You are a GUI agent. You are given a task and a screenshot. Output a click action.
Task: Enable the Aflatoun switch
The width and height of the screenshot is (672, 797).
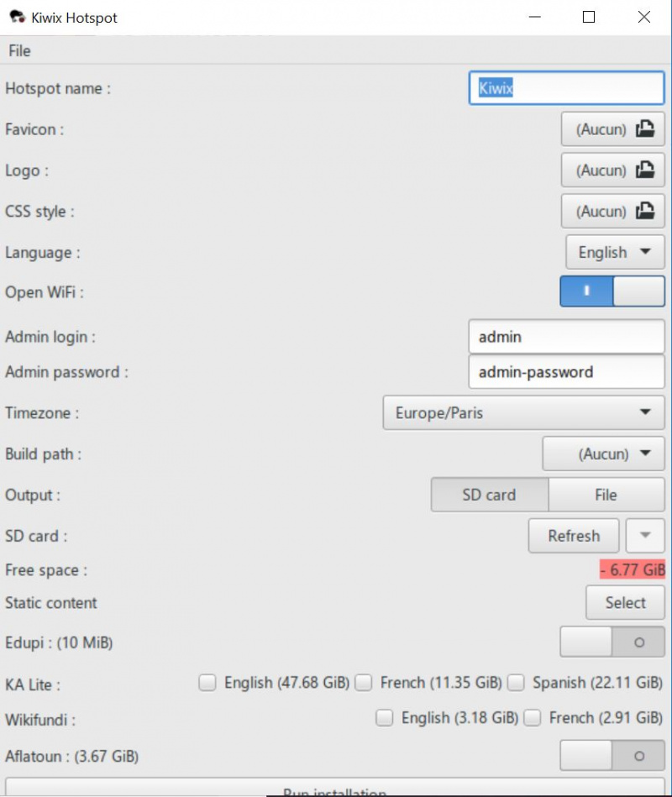(612, 756)
